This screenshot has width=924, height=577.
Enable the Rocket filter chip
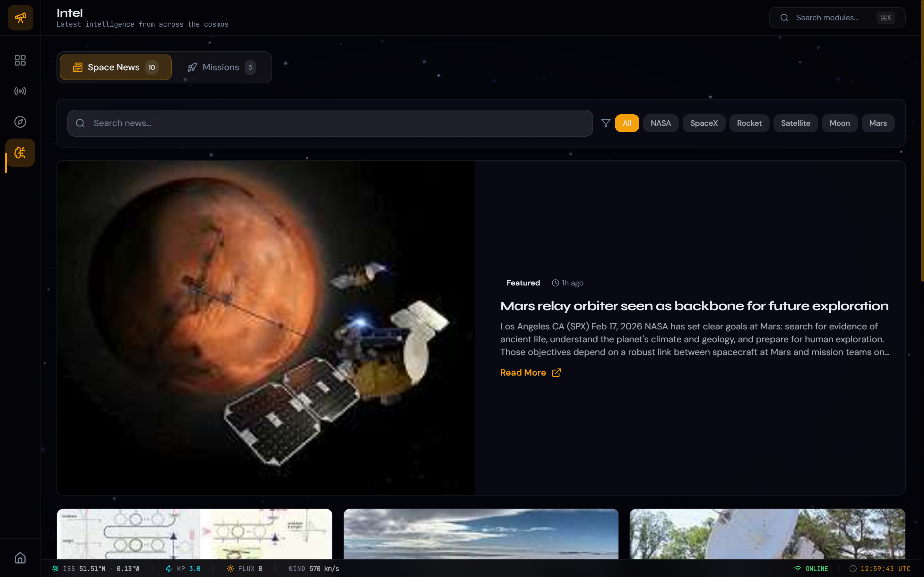pyautogui.click(x=749, y=123)
